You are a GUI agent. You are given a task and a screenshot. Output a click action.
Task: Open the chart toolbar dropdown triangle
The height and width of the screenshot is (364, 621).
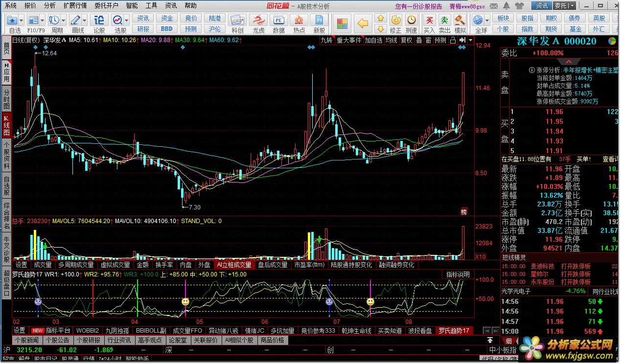point(470,40)
